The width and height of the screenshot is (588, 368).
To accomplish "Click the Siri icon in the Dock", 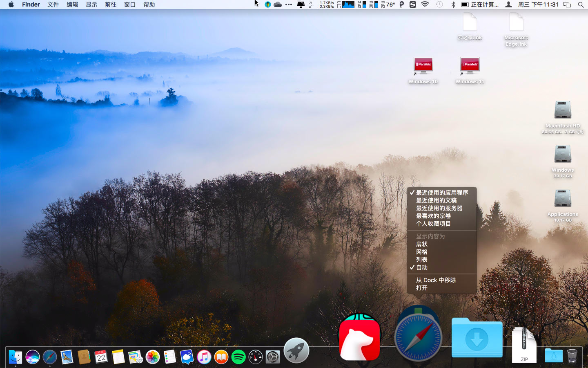I will 33,357.
